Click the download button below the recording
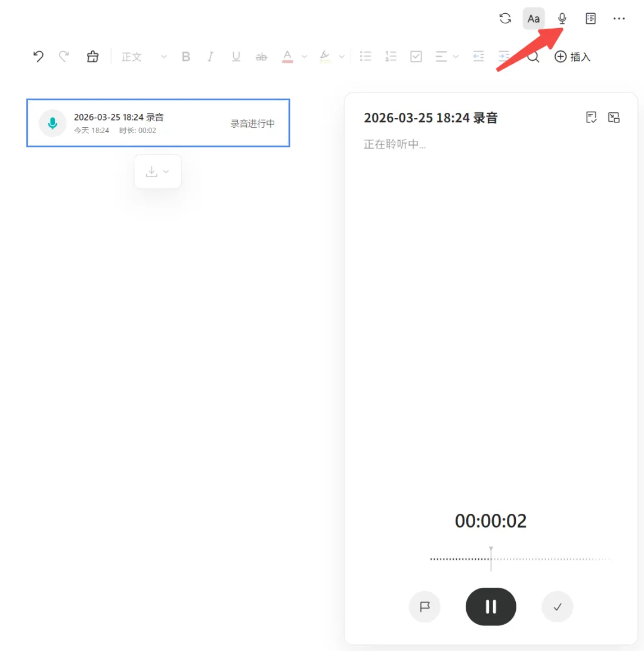This screenshot has width=644, height=651. [x=157, y=171]
